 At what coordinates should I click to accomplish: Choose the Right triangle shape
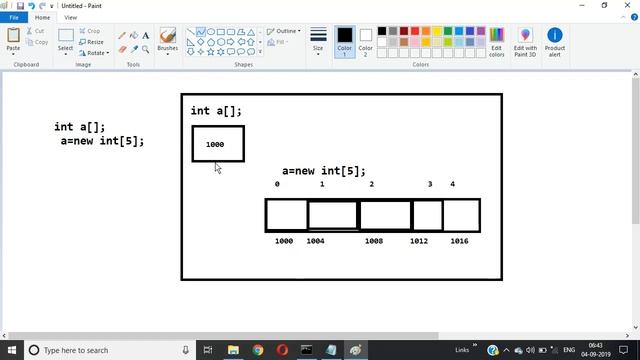coord(191,42)
